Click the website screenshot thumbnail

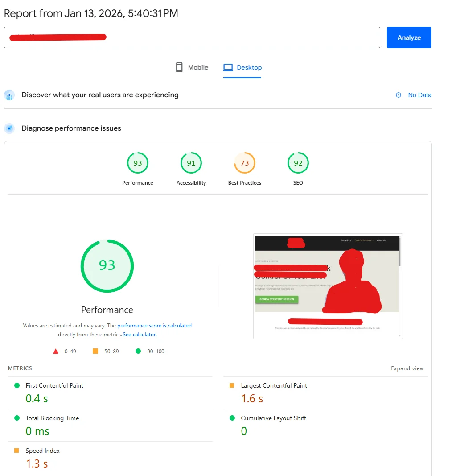tap(328, 286)
